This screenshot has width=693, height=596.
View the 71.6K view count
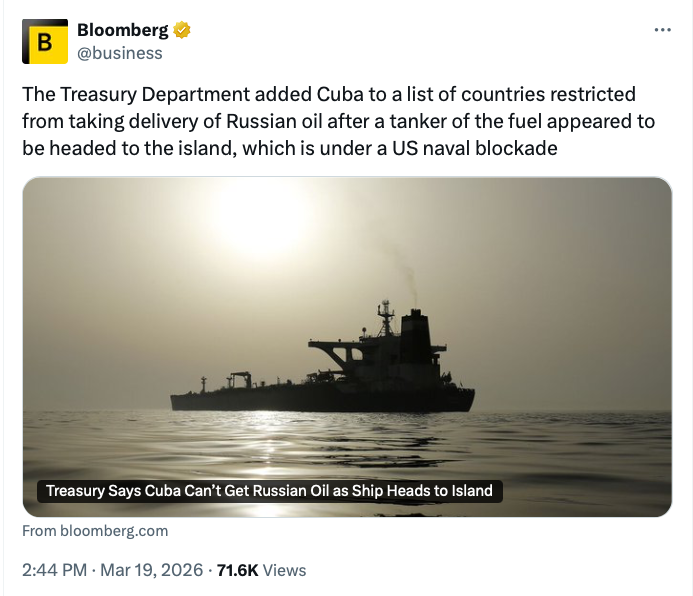coord(237,570)
